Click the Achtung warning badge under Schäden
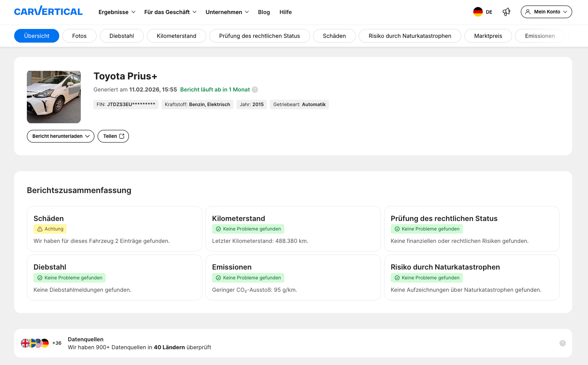Image resolution: width=588 pixels, height=365 pixels. coord(50,229)
